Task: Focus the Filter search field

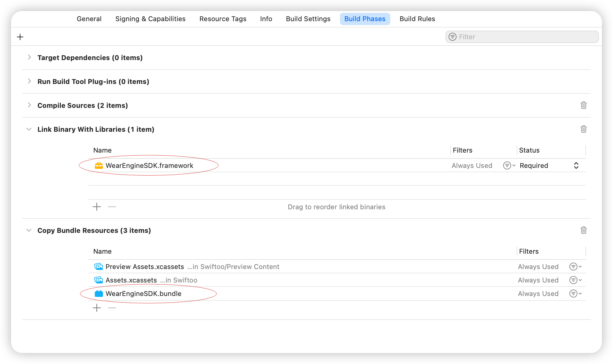Action: click(522, 37)
